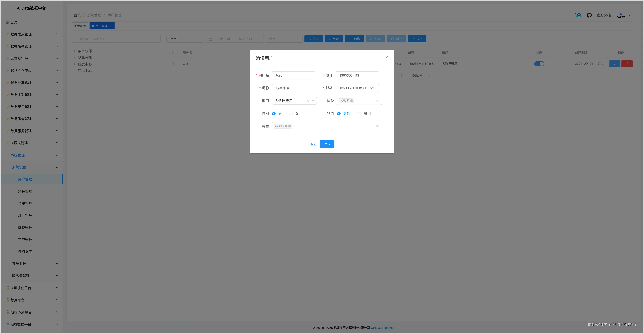This screenshot has height=334, width=644.
Task: Select the 女 gender radio button
Action: click(291, 114)
